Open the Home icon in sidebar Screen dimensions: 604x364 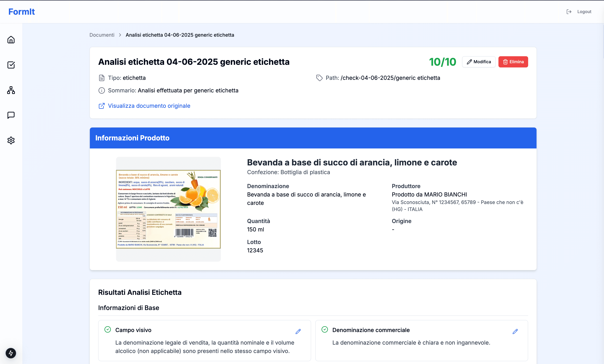tap(11, 40)
